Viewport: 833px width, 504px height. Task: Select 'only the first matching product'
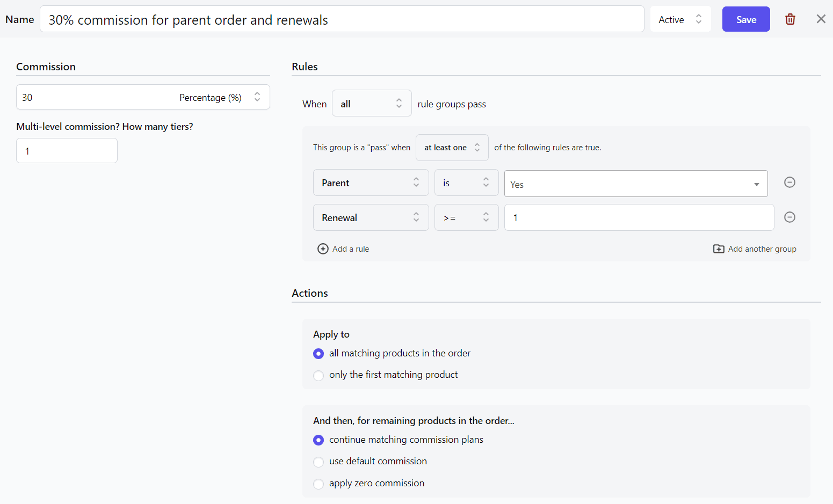click(318, 375)
